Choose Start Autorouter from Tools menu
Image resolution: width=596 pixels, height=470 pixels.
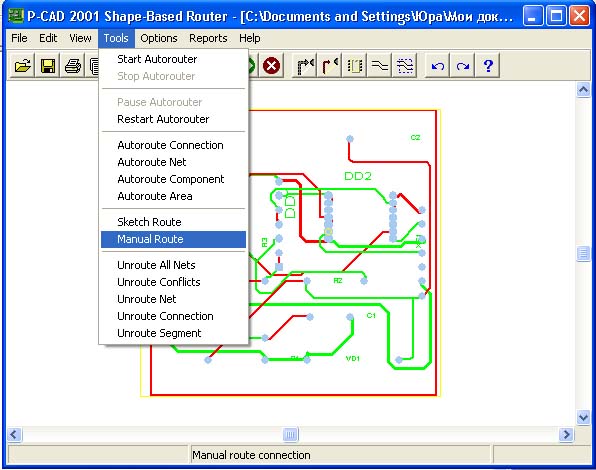click(173, 59)
